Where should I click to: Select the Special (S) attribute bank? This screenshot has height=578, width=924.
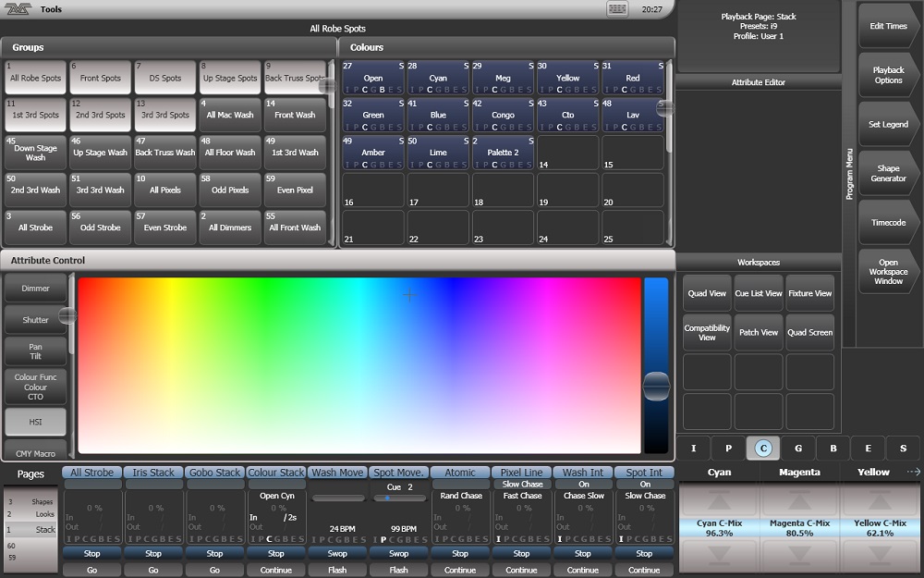903,449
